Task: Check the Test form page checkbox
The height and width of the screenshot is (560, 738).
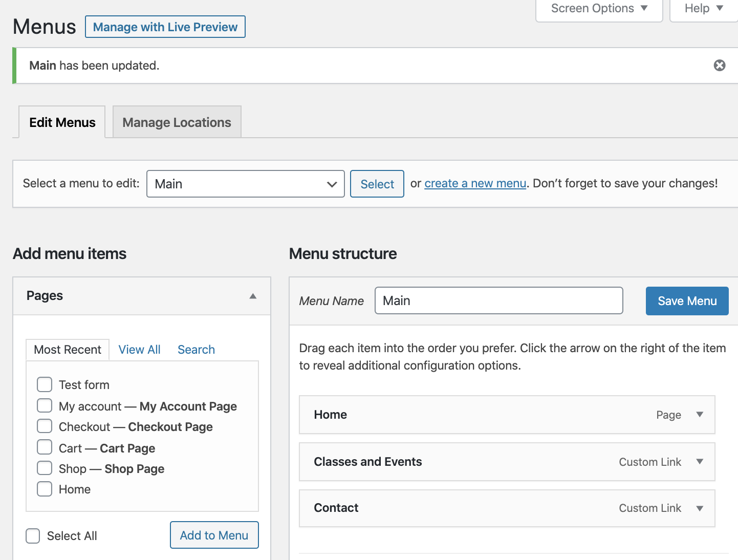Action: point(45,384)
